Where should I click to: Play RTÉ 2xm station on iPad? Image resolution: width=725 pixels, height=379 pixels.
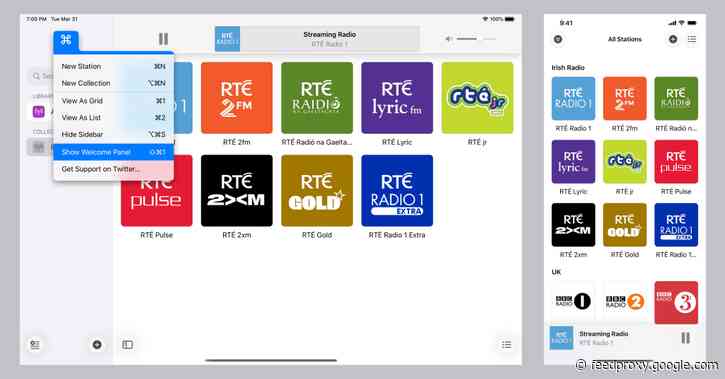click(237, 190)
